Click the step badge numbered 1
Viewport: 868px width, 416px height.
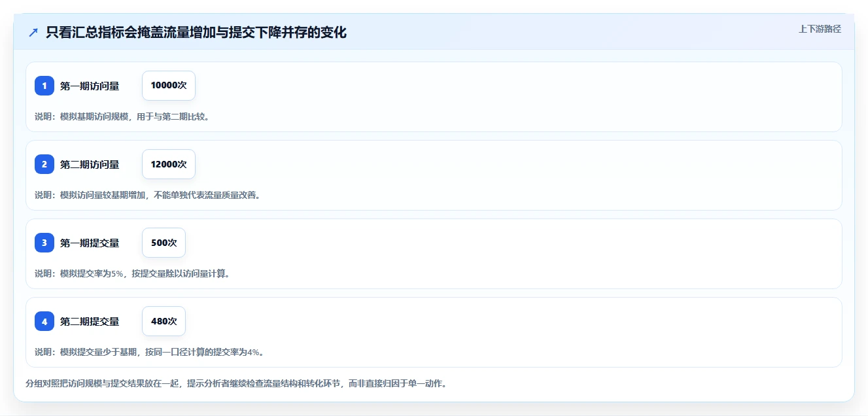tap(44, 86)
